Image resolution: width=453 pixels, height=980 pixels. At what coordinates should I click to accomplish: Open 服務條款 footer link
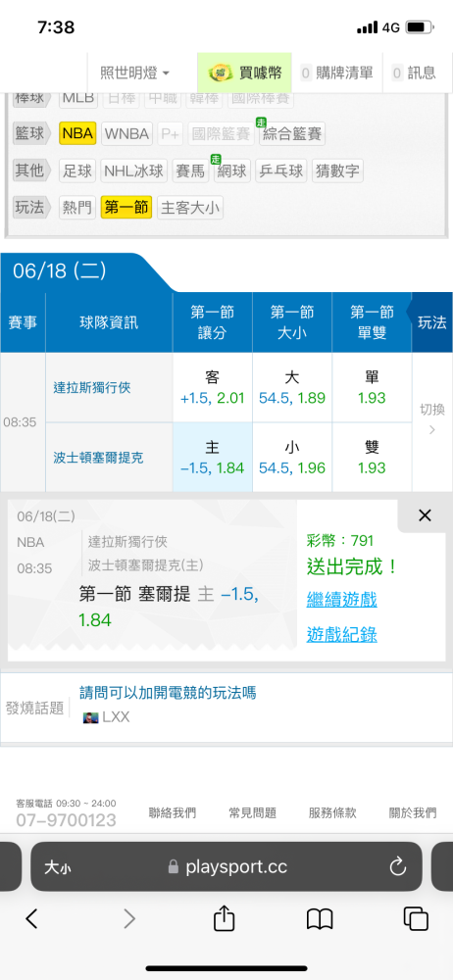(332, 812)
